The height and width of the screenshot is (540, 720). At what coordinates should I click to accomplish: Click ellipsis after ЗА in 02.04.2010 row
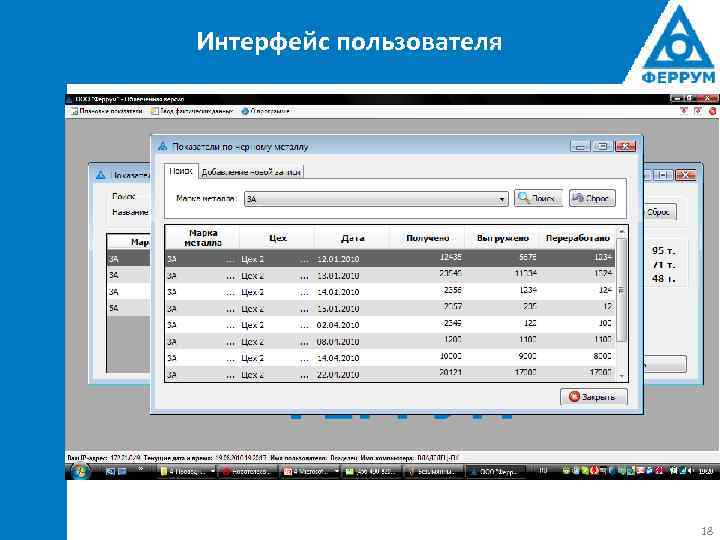click(231, 326)
